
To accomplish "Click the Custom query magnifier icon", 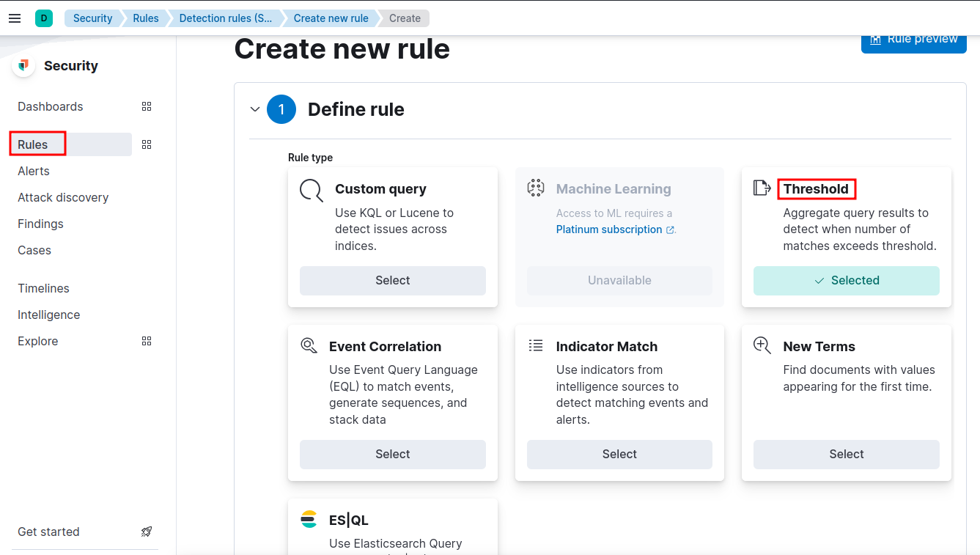I will click(x=312, y=191).
